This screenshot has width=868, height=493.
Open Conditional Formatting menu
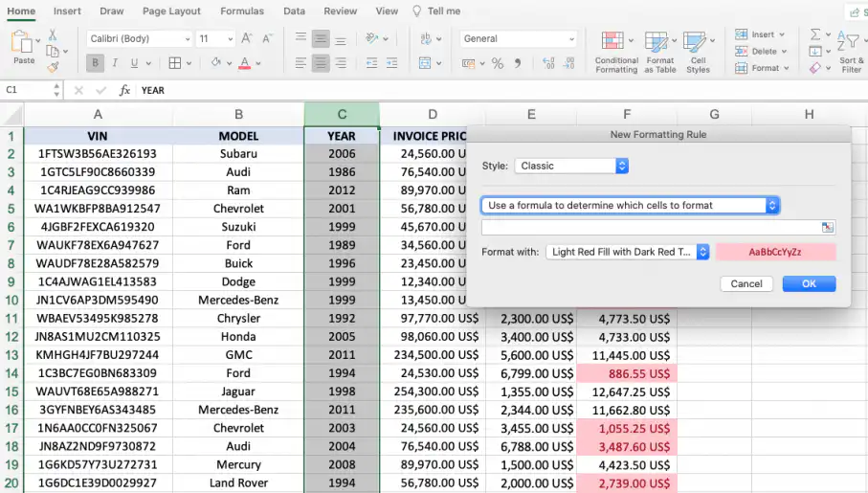click(616, 52)
